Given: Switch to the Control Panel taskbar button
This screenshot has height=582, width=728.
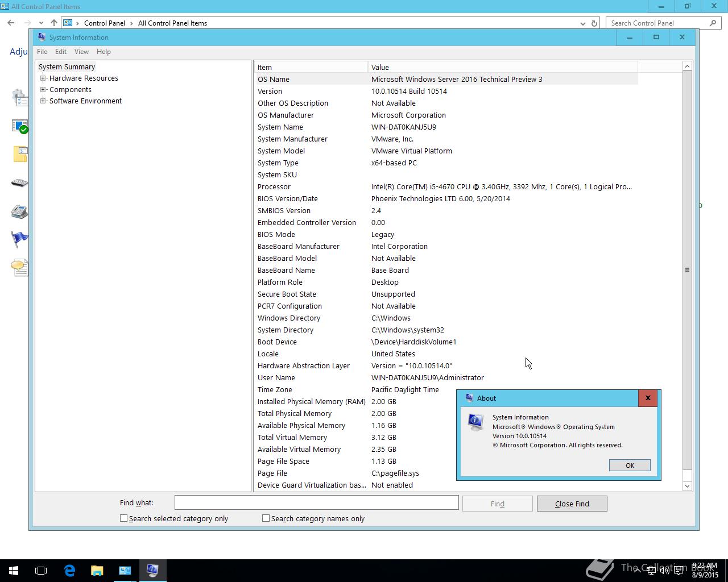Looking at the screenshot, I should (125, 571).
